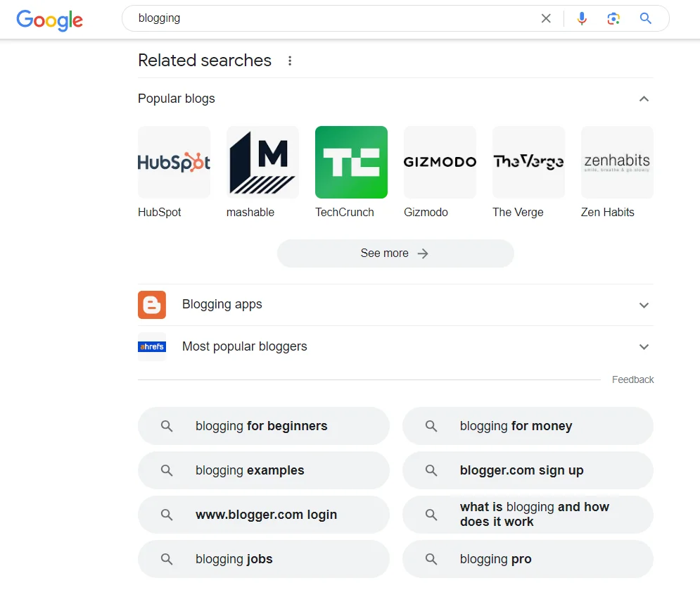Click the search magnifying glass icon
Screen dimensions: 700x590
[x=645, y=18]
